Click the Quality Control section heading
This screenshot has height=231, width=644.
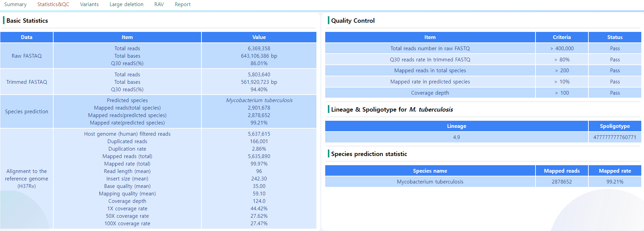(x=353, y=21)
